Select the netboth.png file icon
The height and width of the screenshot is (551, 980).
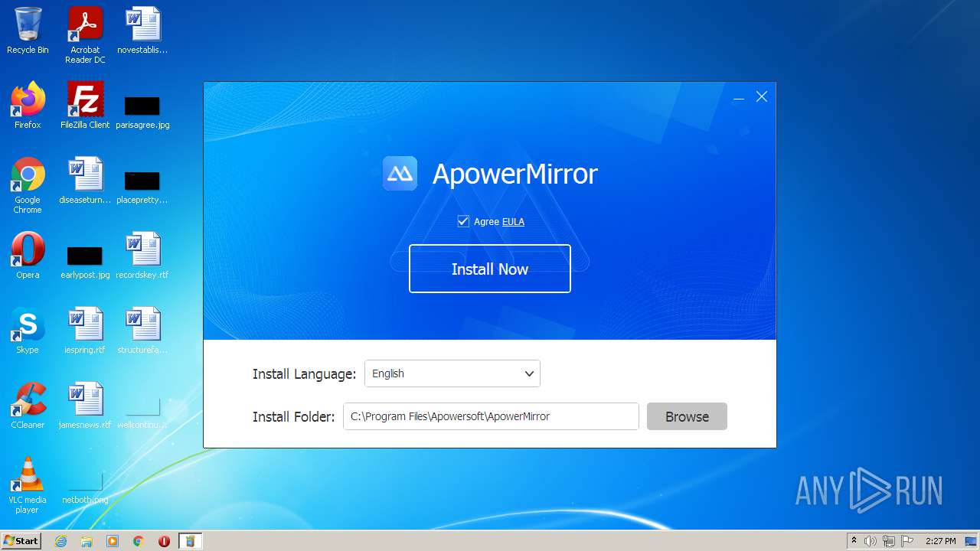[x=85, y=487]
